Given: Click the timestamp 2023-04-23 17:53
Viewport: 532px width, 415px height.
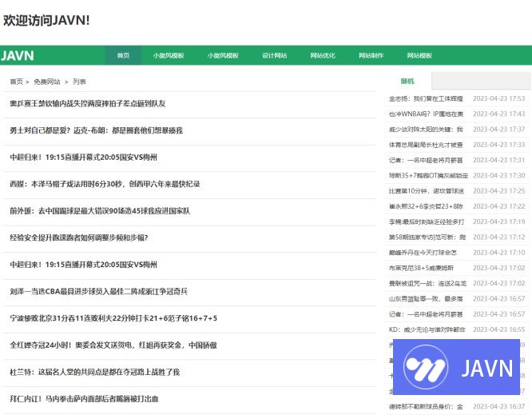Looking at the screenshot, I should [498, 98].
